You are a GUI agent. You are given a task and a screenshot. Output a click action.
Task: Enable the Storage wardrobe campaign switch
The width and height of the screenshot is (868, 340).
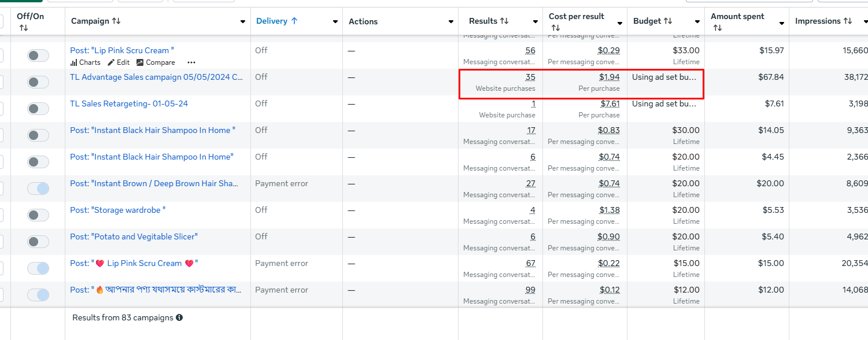pos(38,215)
